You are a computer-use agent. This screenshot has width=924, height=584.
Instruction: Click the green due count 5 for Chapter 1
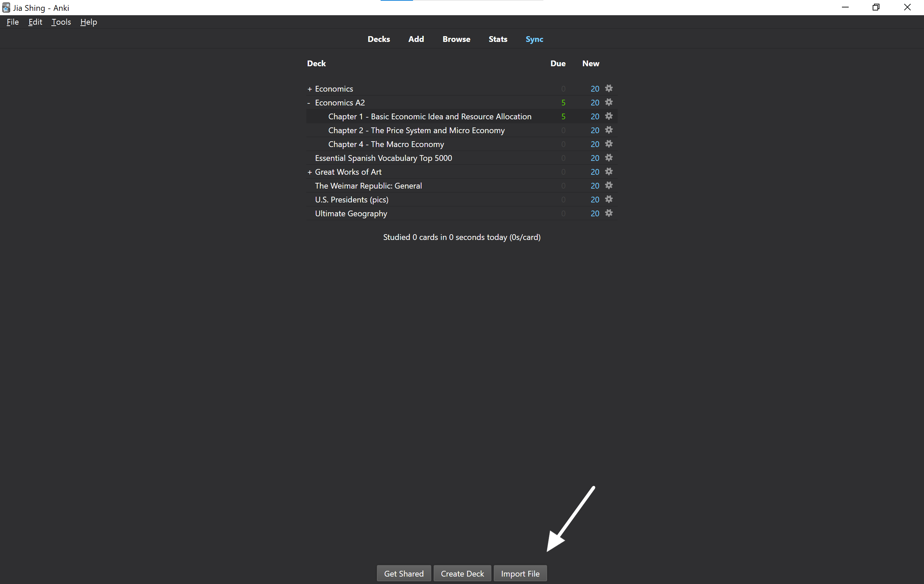[563, 116]
